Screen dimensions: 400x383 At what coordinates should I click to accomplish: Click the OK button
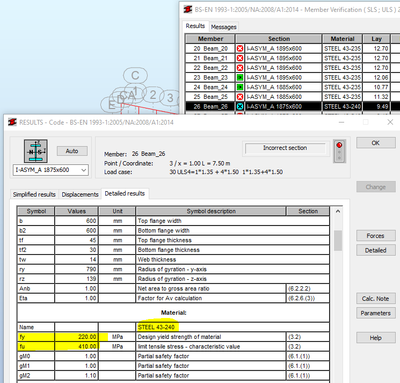click(376, 143)
